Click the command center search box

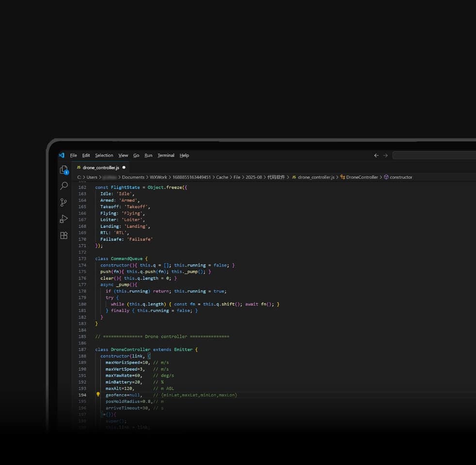point(434,155)
